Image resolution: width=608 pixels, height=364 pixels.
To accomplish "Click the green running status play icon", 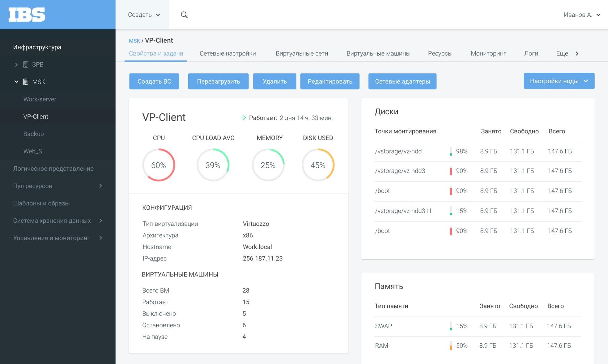I will coord(244,118).
